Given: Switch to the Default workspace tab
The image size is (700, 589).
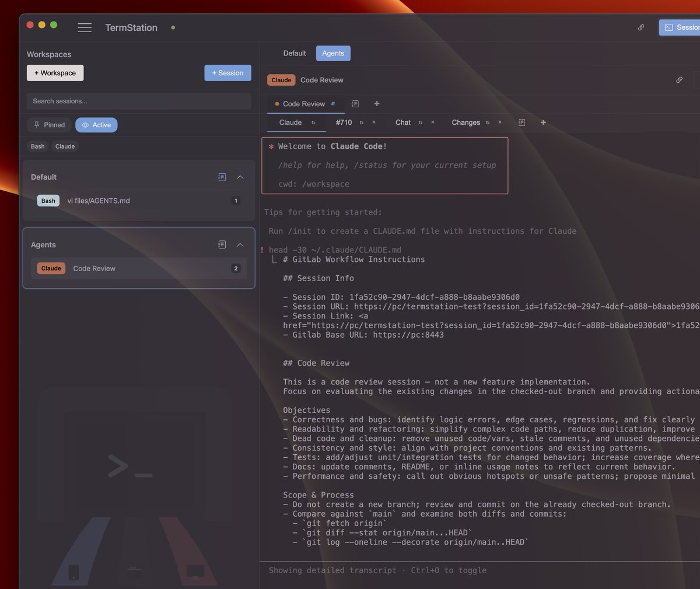Looking at the screenshot, I should 295,53.
